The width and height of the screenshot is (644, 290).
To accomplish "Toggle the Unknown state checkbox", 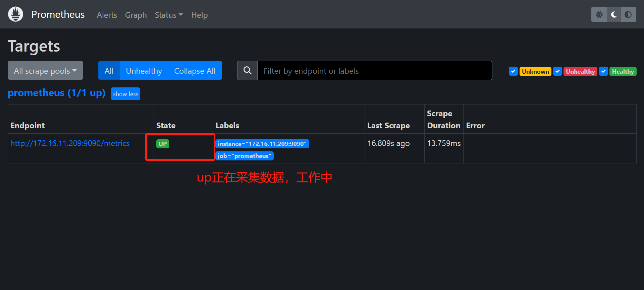I will click(x=513, y=71).
